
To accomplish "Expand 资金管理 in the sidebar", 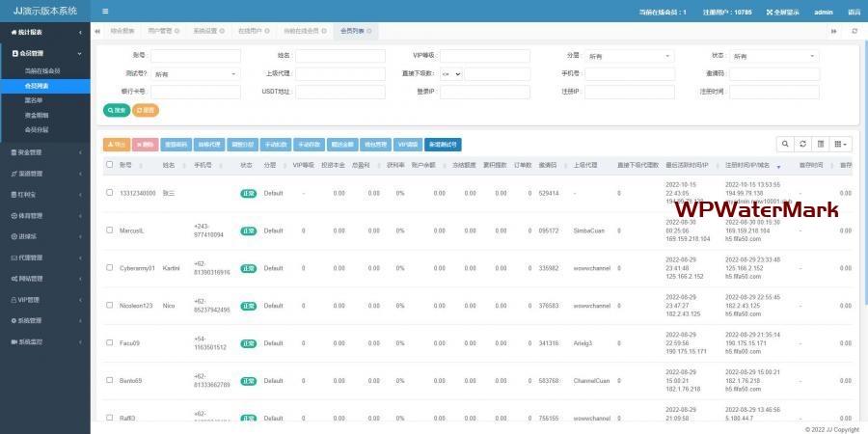I will coord(45,151).
